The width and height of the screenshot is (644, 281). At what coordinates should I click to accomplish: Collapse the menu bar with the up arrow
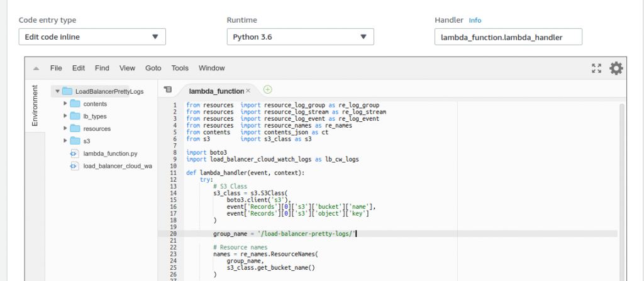tap(36, 69)
